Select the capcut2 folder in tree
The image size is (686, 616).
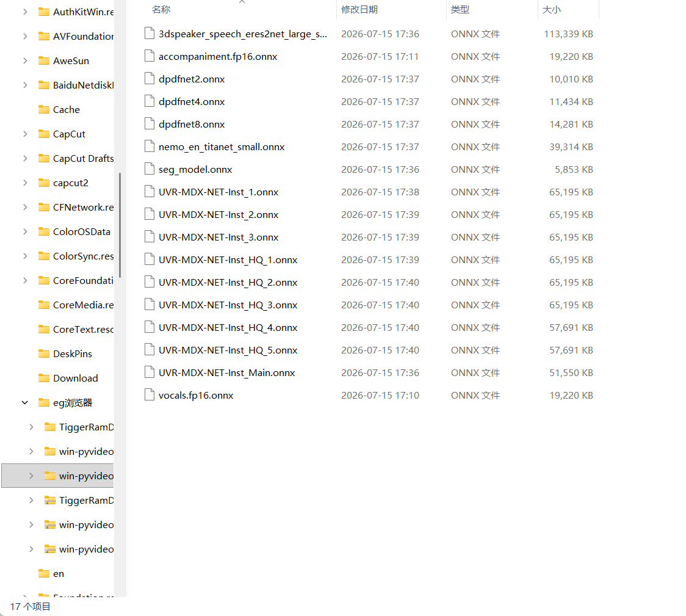(x=70, y=183)
